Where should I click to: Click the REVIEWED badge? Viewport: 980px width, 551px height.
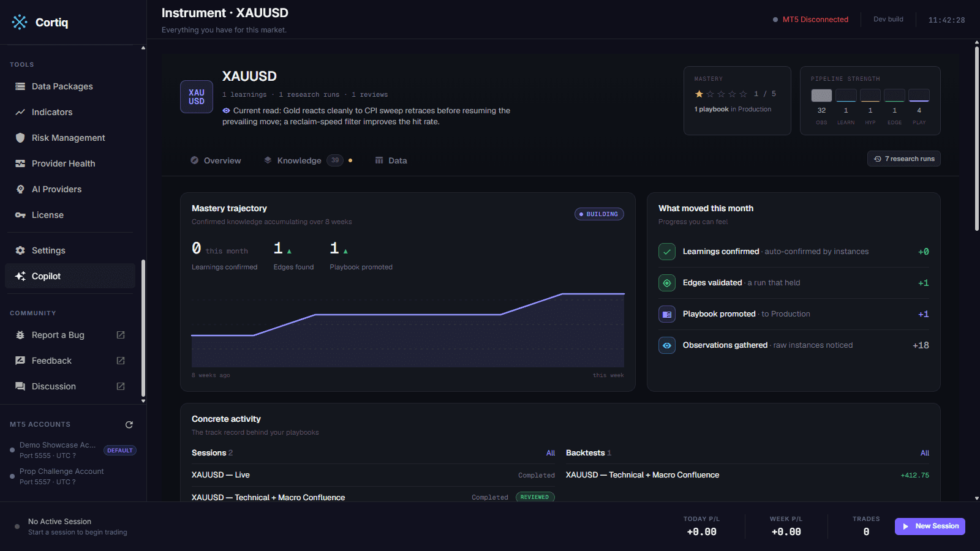click(535, 497)
